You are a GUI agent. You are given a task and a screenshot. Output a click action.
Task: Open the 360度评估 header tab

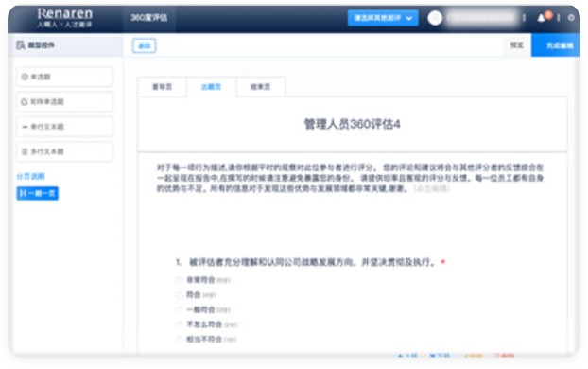pyautogui.click(x=148, y=18)
